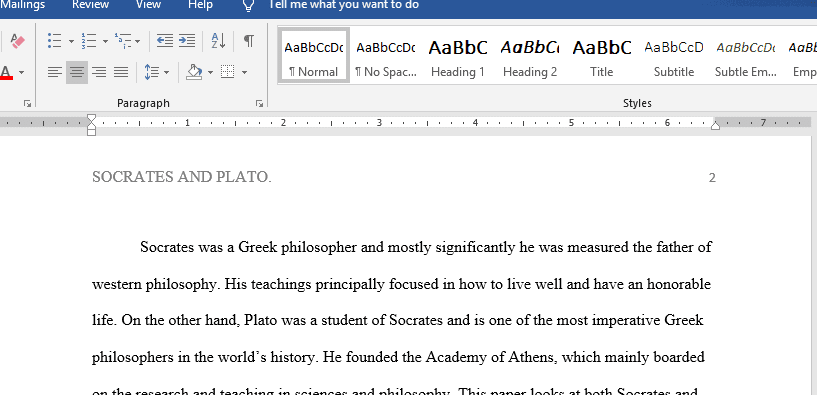Decrease the paragraph indent
The image size is (817, 395).
click(165, 41)
